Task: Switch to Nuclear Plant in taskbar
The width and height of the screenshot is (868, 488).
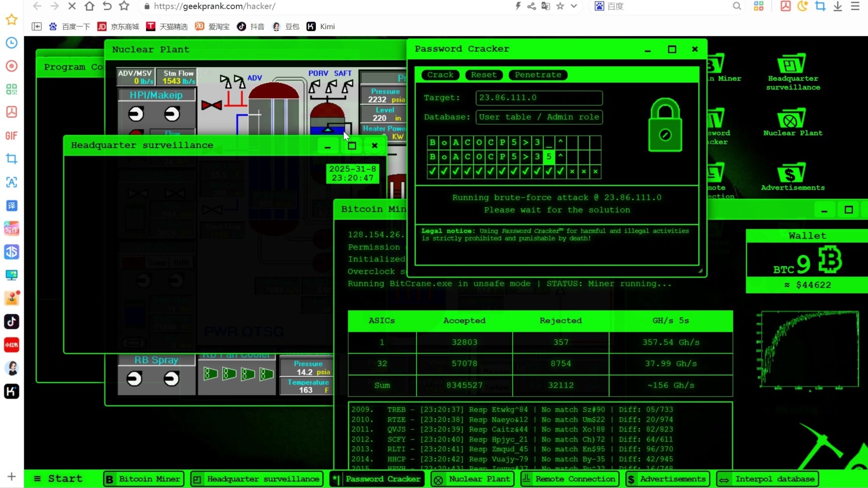Action: click(473, 479)
